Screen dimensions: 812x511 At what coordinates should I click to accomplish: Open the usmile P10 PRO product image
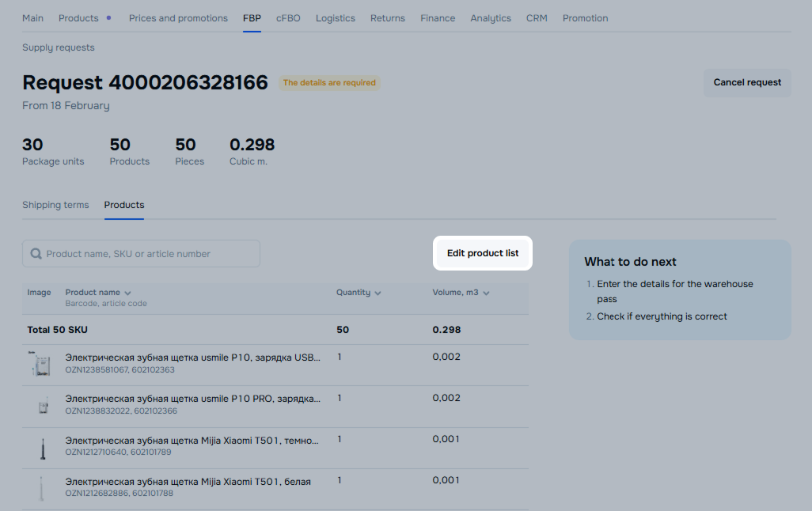[x=43, y=406]
